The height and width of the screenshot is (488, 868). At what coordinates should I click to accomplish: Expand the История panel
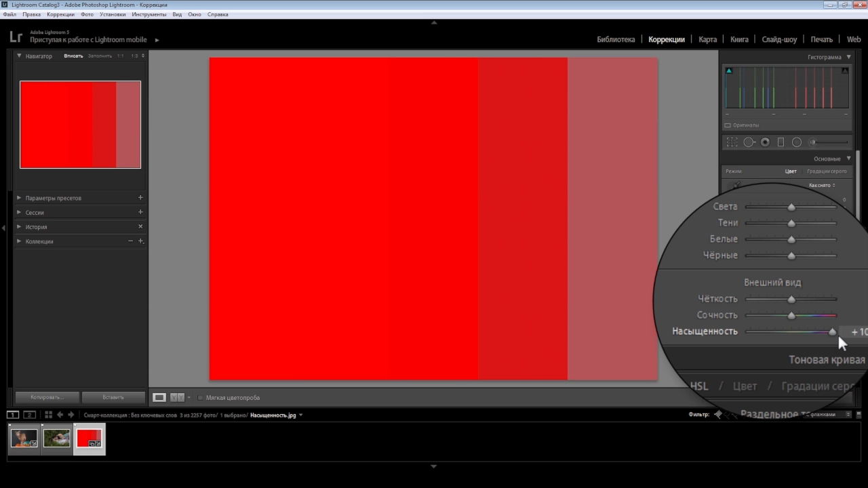point(19,226)
